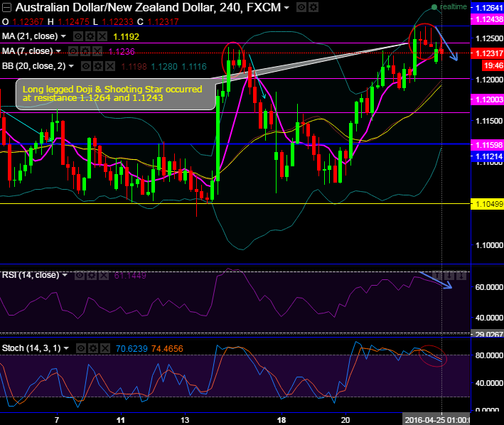The image size is (504, 425).
Task: Open Stoch (14, 3, 1) dropdown arrow
Action: point(66,348)
